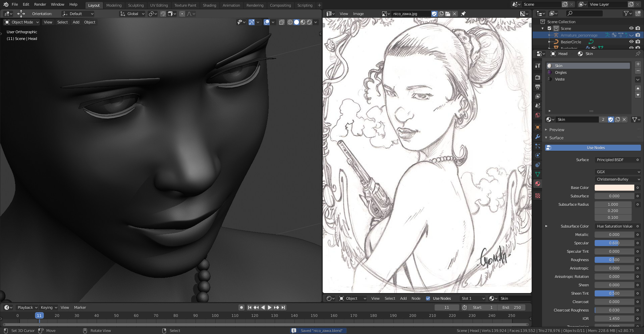Toggle snapping magnet icon
The width and height of the screenshot is (644, 334).
[163, 14]
